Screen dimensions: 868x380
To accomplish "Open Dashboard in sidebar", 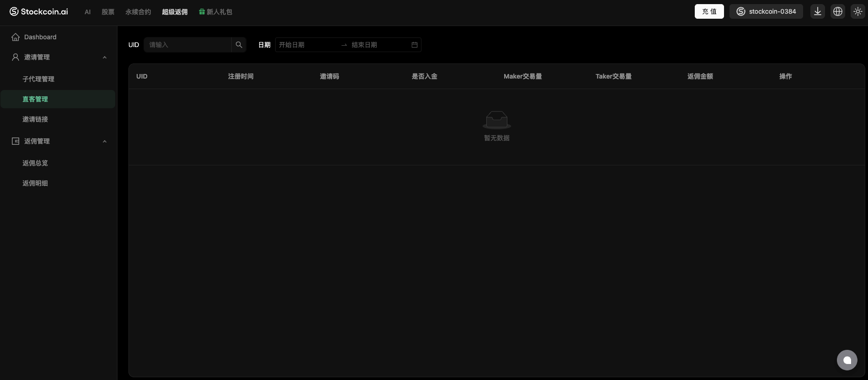I will (x=58, y=37).
